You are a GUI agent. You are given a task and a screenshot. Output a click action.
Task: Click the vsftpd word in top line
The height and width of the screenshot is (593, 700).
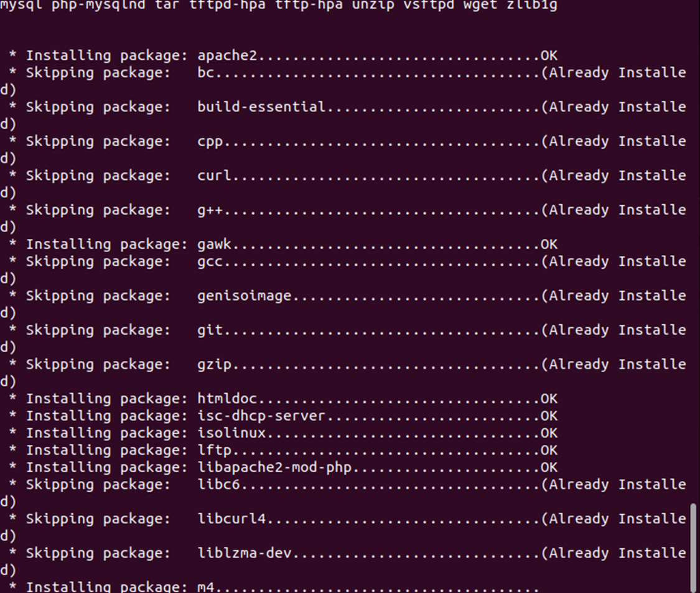(x=429, y=6)
